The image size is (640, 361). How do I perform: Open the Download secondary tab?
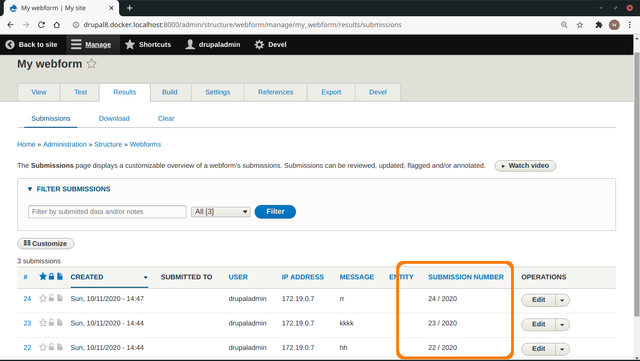[114, 118]
